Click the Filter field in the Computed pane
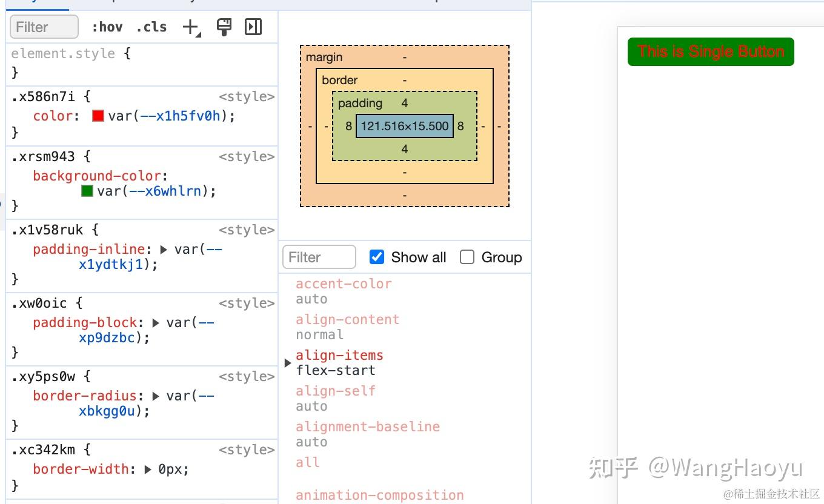The image size is (824, 504). tap(318, 257)
